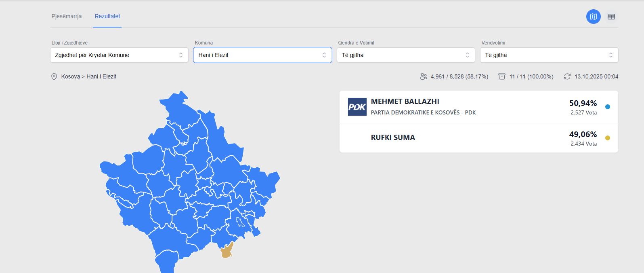Click the tan highlighted Hani i Elezit region
Viewport: 644px width, 273px height.
coord(227,251)
